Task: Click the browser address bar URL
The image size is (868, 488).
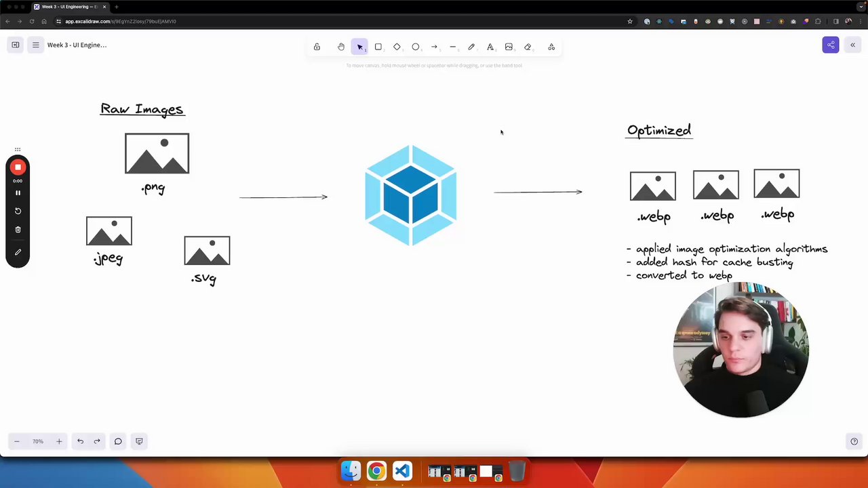Action: tap(121, 21)
